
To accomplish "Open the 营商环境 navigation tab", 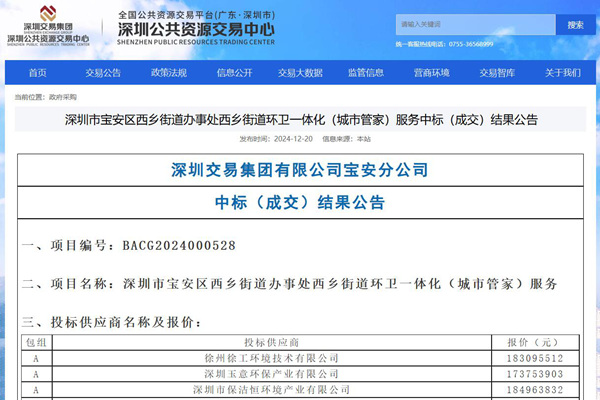I will pos(431,73).
